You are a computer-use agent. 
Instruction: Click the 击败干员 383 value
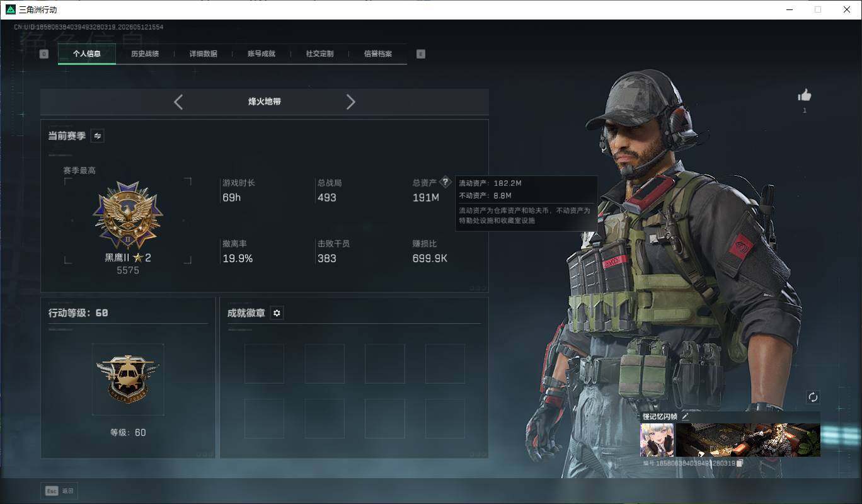point(327,258)
